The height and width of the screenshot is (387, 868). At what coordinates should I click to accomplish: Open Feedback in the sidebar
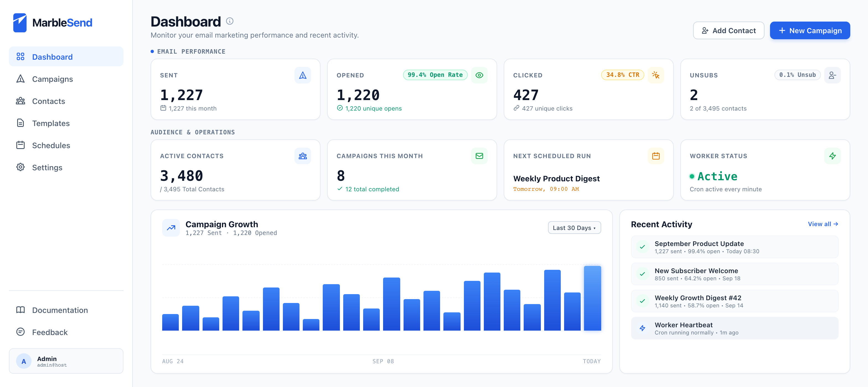pyautogui.click(x=66, y=332)
